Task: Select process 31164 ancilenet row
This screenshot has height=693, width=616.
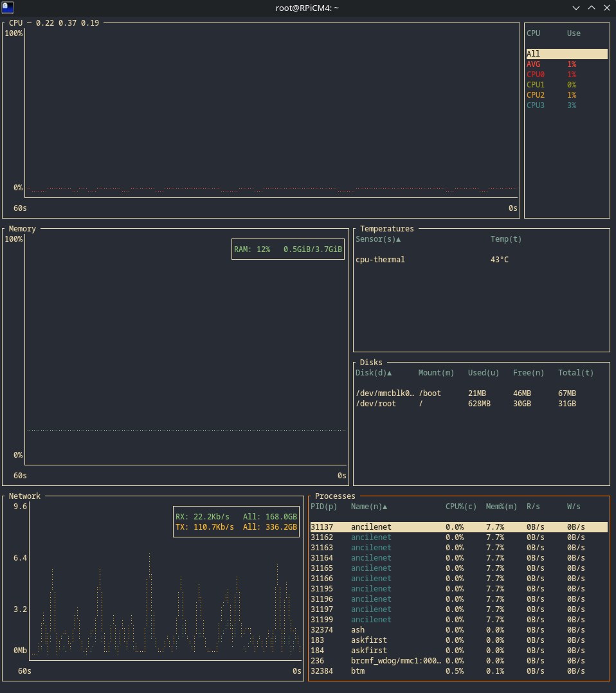Action: pyautogui.click(x=458, y=558)
